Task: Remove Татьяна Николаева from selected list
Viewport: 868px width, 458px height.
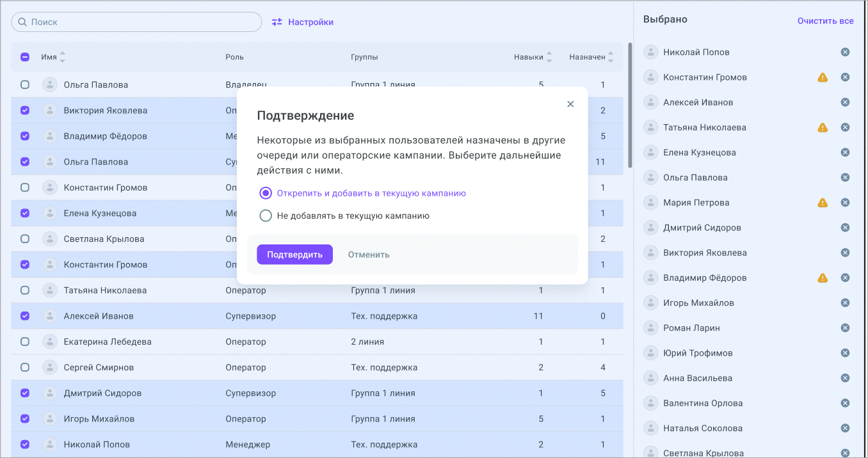Action: [x=845, y=127]
